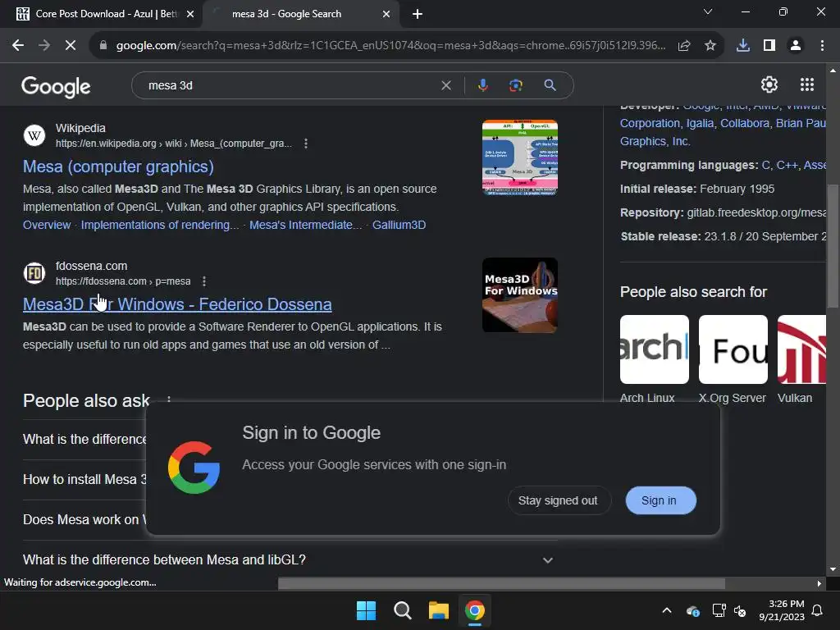Jump to Wikipedia Overview section link
Viewport: 840px width, 630px height.
(x=47, y=225)
